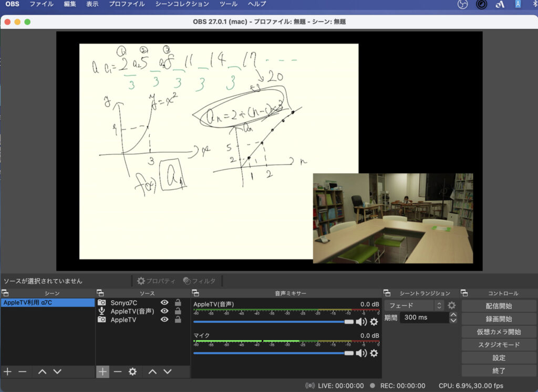Move source down with arrow icon

tap(167, 372)
